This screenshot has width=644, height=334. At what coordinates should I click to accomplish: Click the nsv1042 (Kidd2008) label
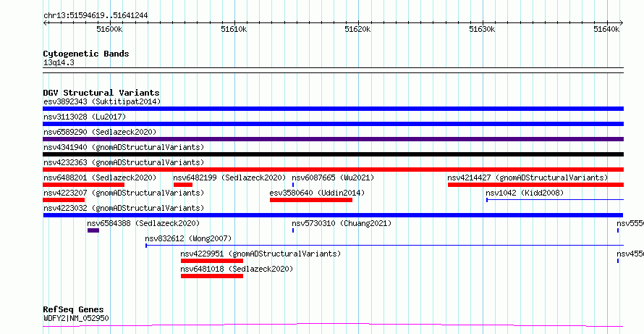click(x=525, y=193)
